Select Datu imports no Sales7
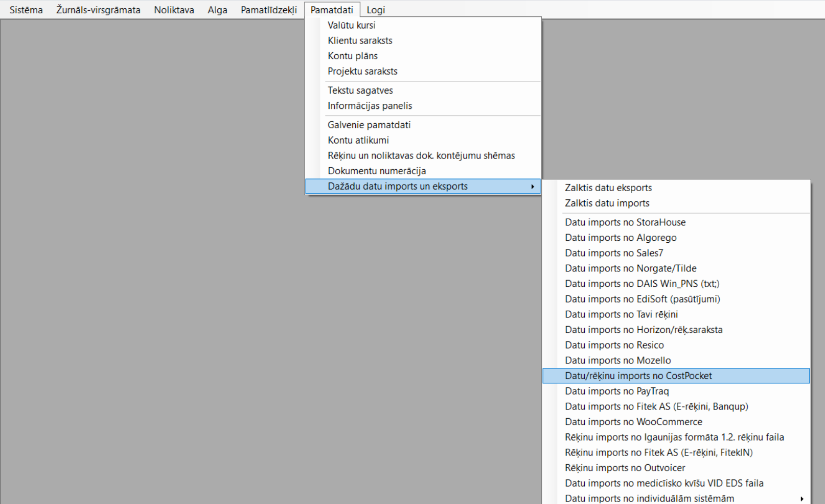The height and width of the screenshot is (504, 825). [676, 253]
